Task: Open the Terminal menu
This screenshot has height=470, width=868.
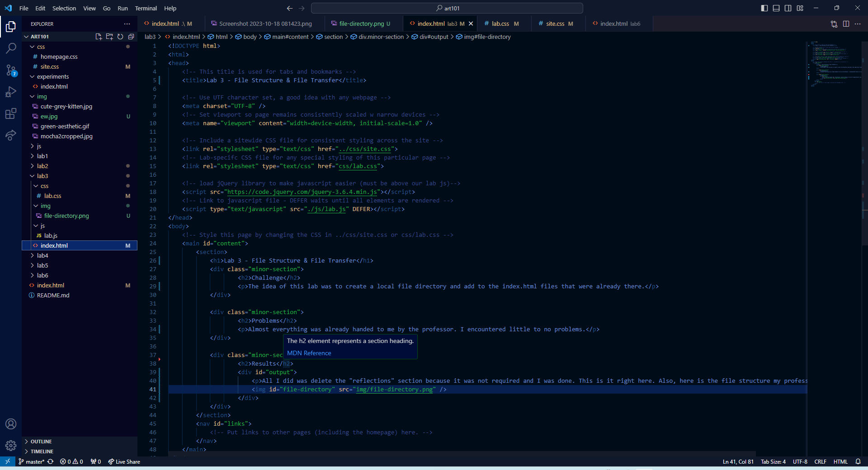Action: pos(146,8)
